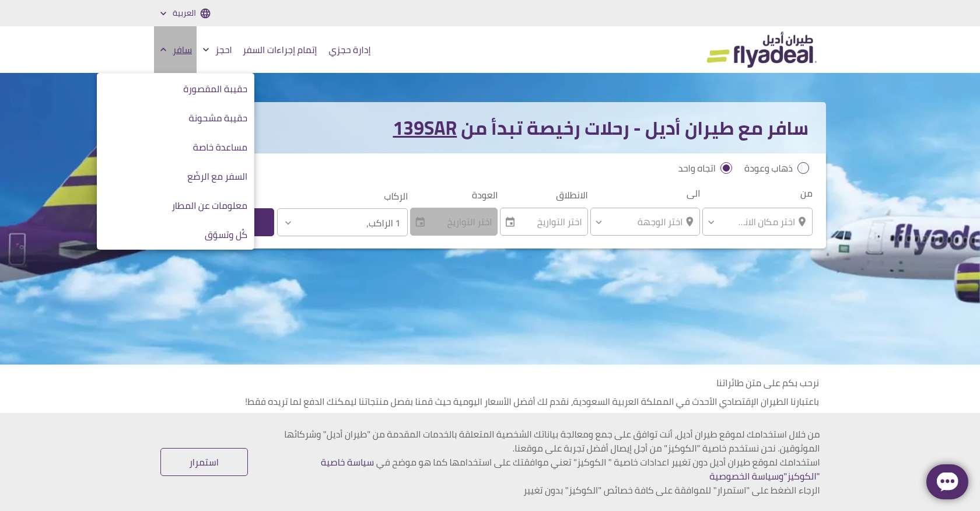Click the flyadeal logo

(762, 50)
